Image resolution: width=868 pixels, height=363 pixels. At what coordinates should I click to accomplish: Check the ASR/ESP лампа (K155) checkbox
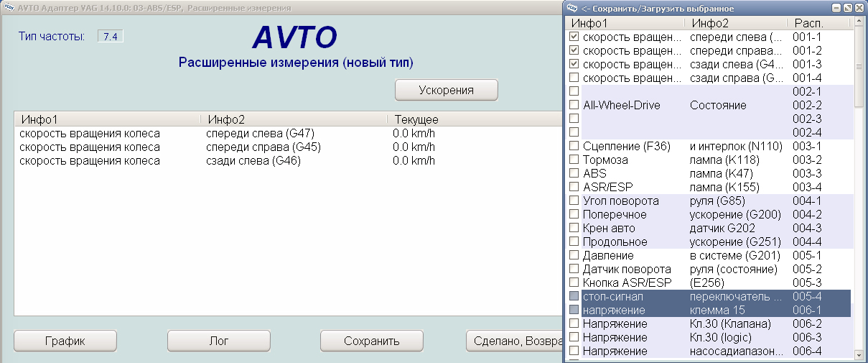pyautogui.click(x=574, y=187)
